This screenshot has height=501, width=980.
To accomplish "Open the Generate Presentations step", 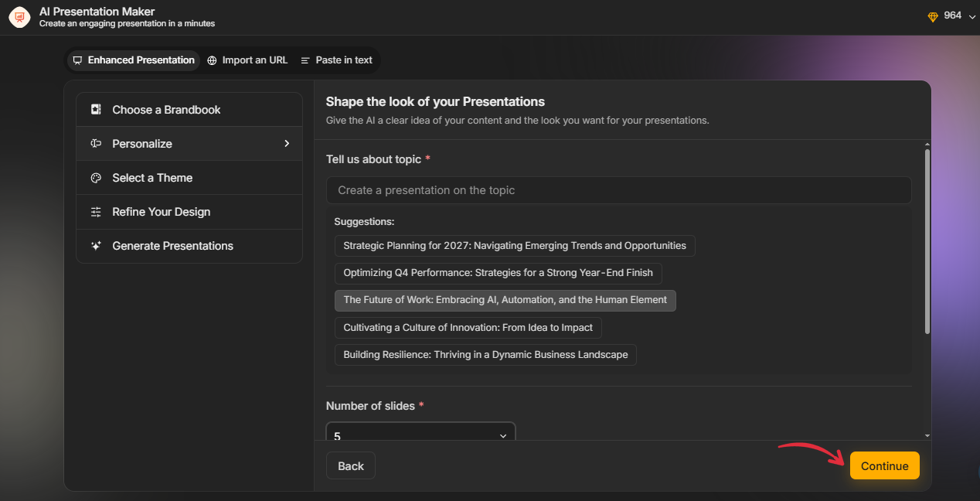I will (x=189, y=246).
